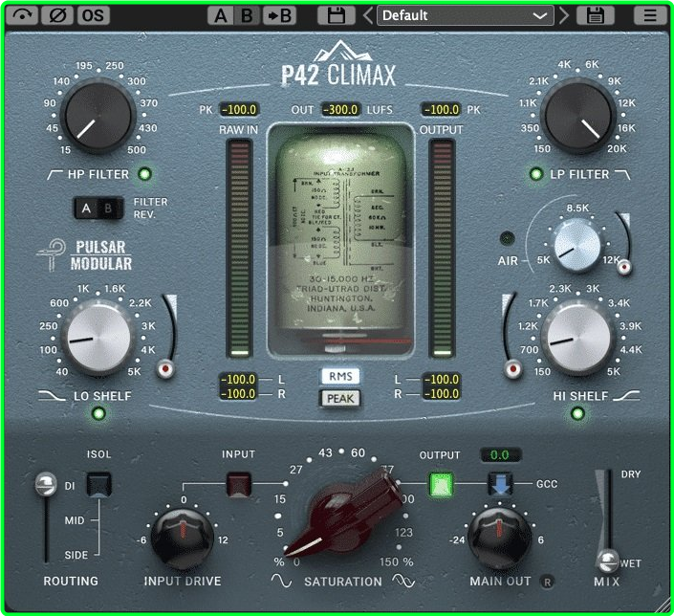
Task: Click the GCC blue down-arrow button
Action: [500, 484]
